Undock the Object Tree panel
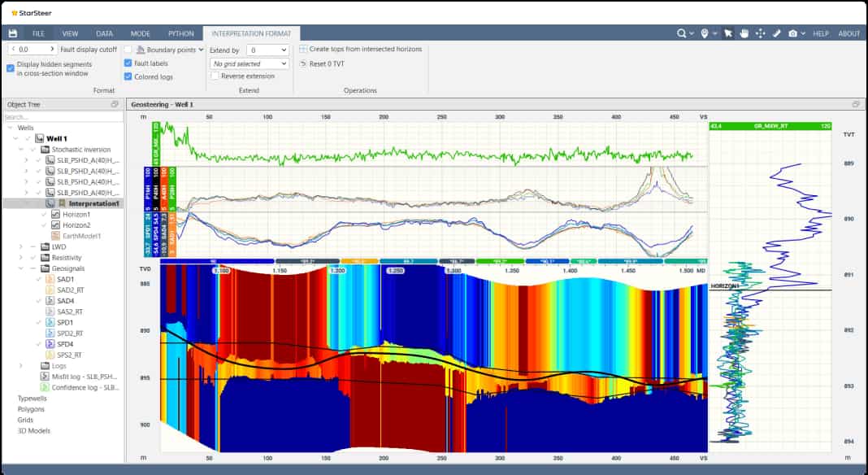Image resolution: width=868 pixels, height=475 pixels. click(x=115, y=105)
